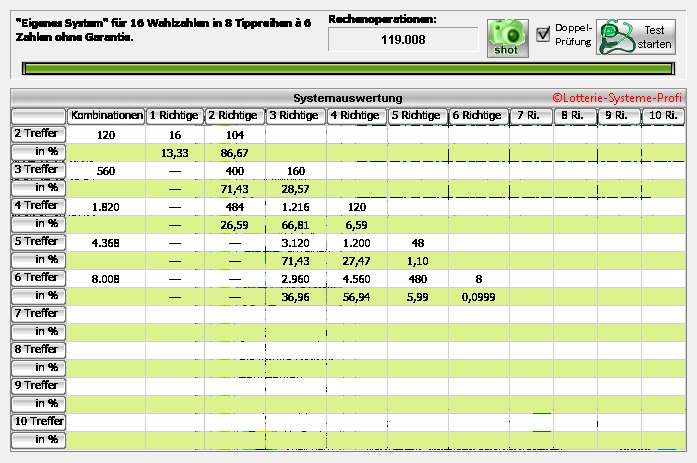Select the 3 Richtige column header

295,116
